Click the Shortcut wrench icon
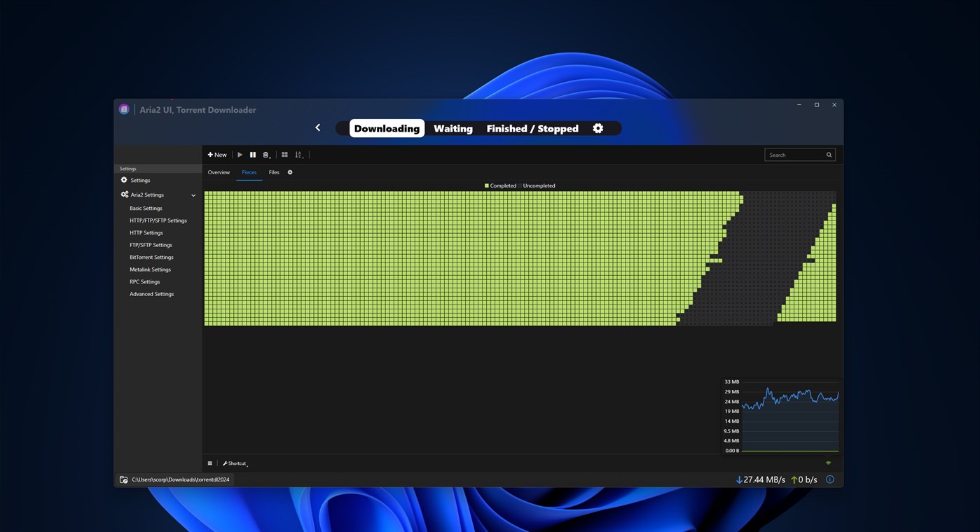The height and width of the screenshot is (532, 980). (226, 463)
